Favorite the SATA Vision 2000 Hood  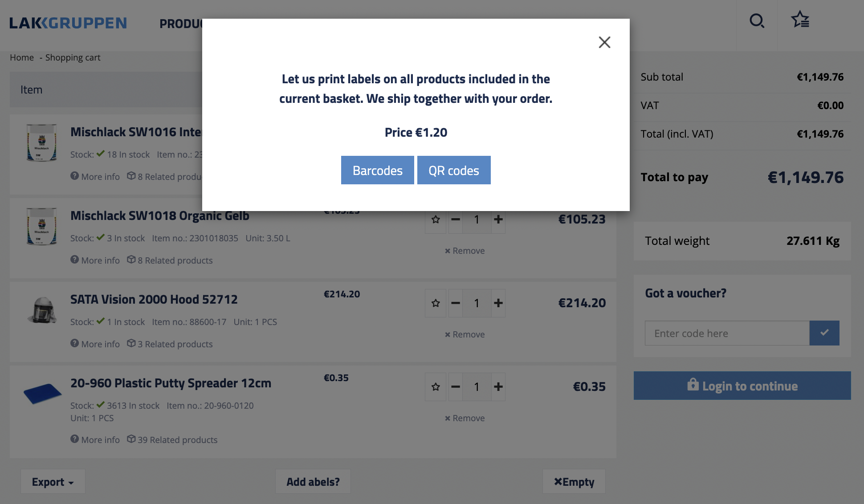tap(436, 303)
